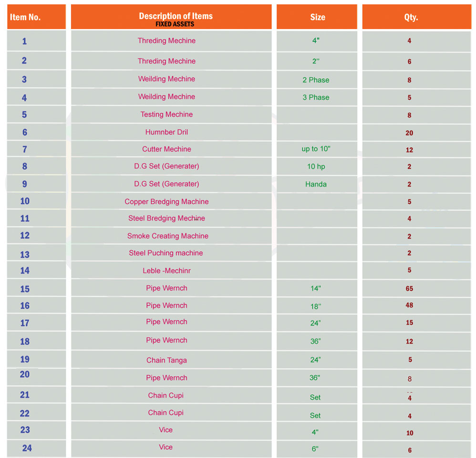Click the Humnber Dril item name

(166, 132)
